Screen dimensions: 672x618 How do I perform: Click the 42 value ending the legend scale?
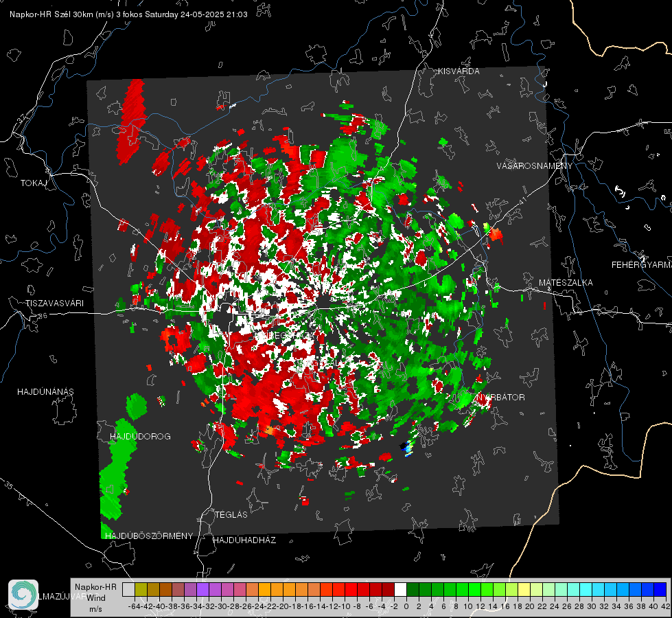[x=666, y=606]
